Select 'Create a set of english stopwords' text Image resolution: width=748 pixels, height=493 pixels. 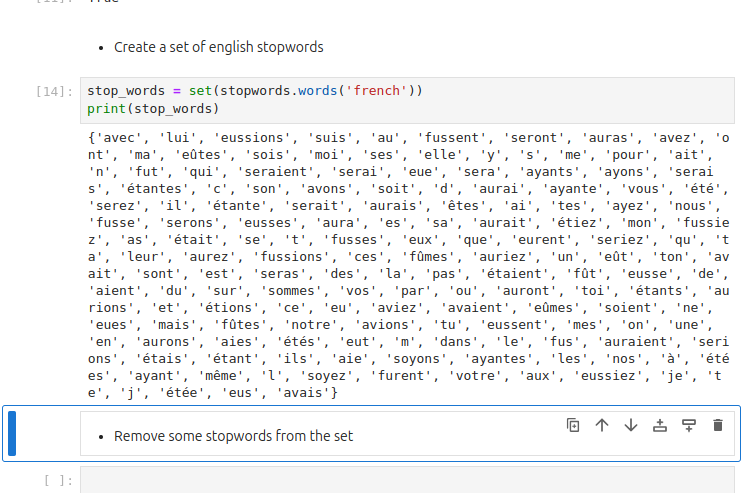coord(218,47)
